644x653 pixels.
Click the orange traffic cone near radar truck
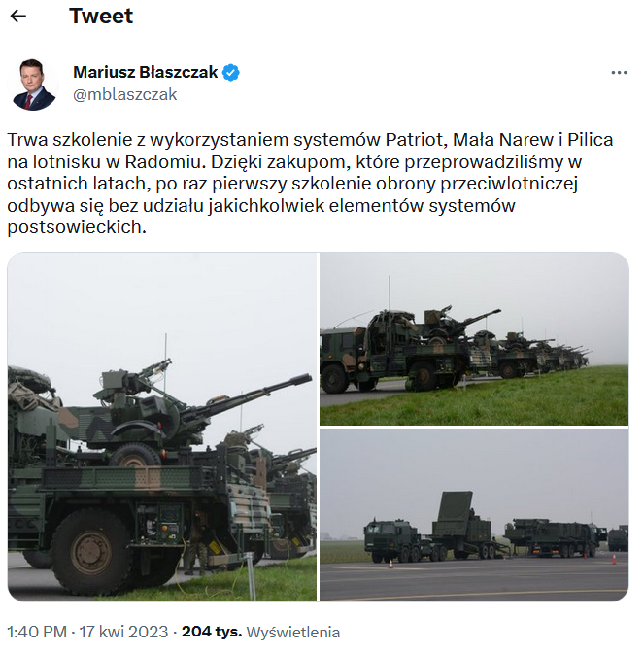[x=390, y=564]
